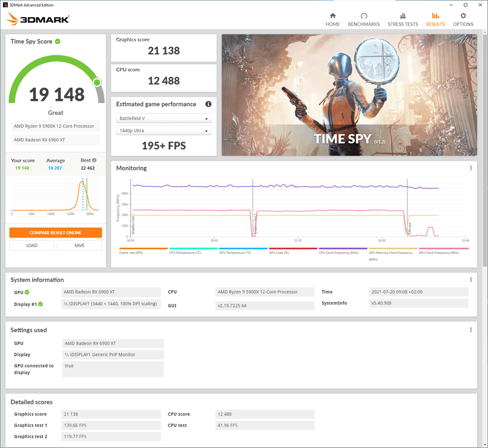The height and width of the screenshot is (448, 488).
Task: Go to the Stress Tests tab
Action: pos(403,20)
